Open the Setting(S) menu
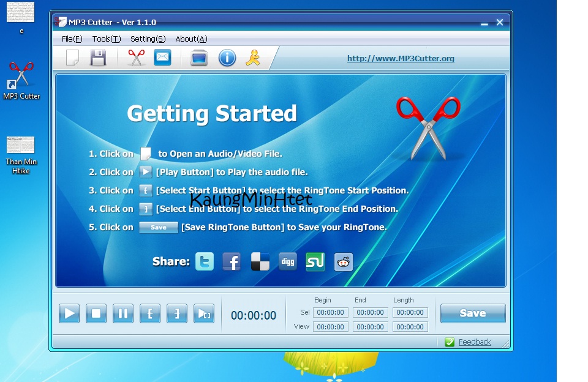 coord(148,39)
